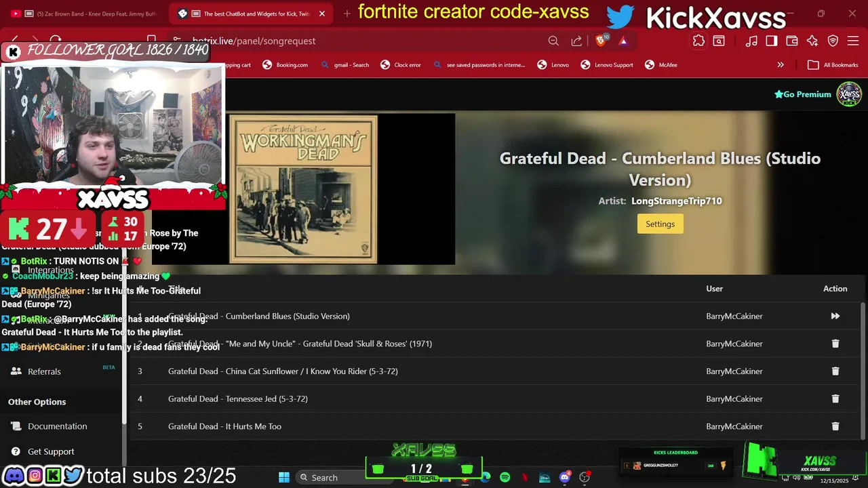Delete It Hurts Me Too from the queue

[x=835, y=426]
